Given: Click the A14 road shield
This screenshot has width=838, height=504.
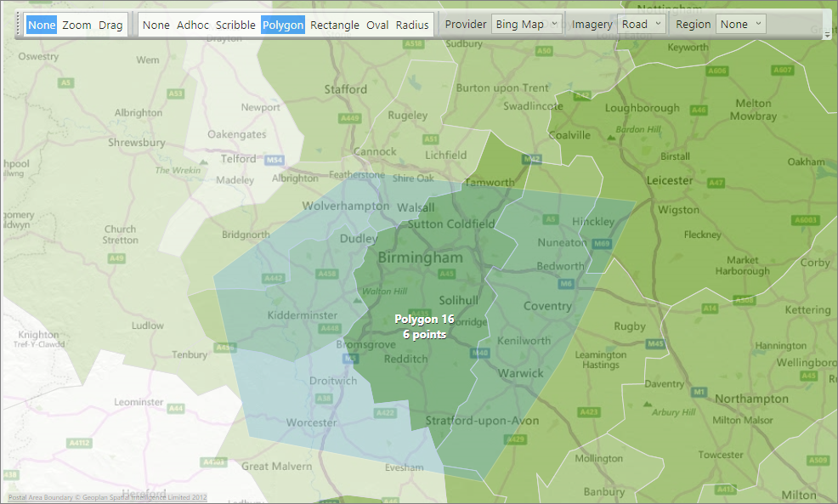Looking at the screenshot, I should click(x=710, y=308).
